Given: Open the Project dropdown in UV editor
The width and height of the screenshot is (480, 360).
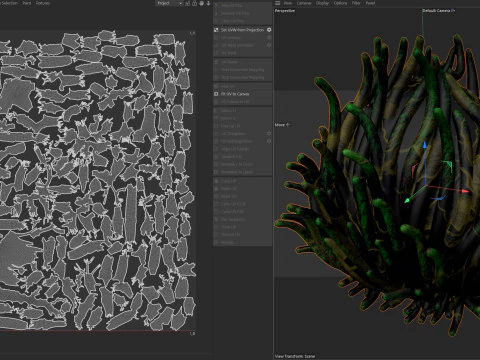Looking at the screenshot, I should click(169, 3).
